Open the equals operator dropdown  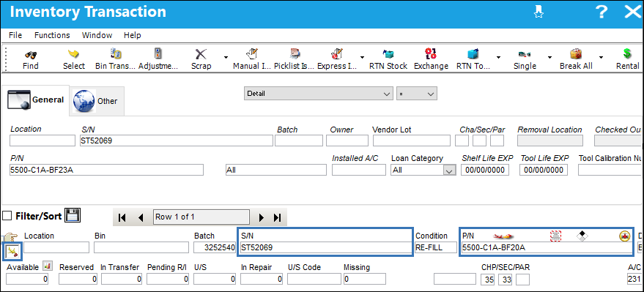[x=416, y=94]
